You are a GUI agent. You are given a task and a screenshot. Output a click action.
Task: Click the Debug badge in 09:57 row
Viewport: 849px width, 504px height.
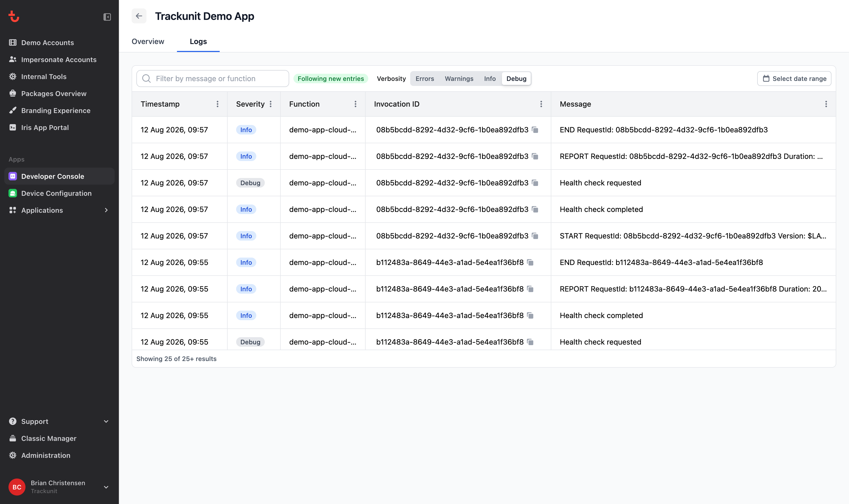tap(250, 183)
